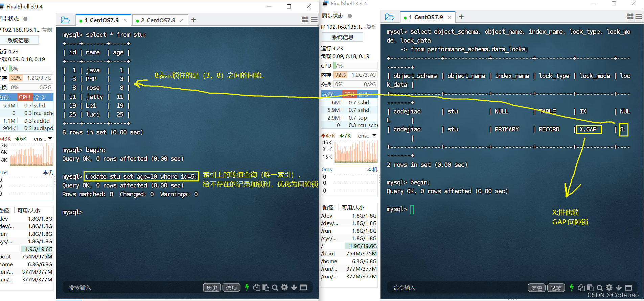
Task: Open terminal settings gear in left window
Action: coord(284,287)
